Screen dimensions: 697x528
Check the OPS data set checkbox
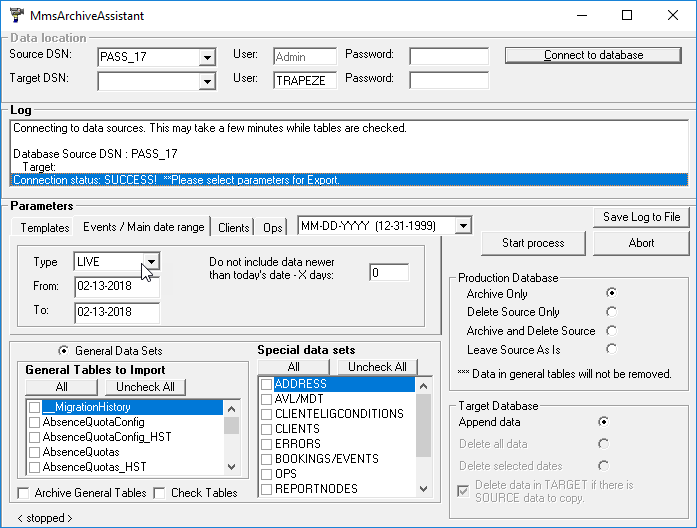point(267,474)
